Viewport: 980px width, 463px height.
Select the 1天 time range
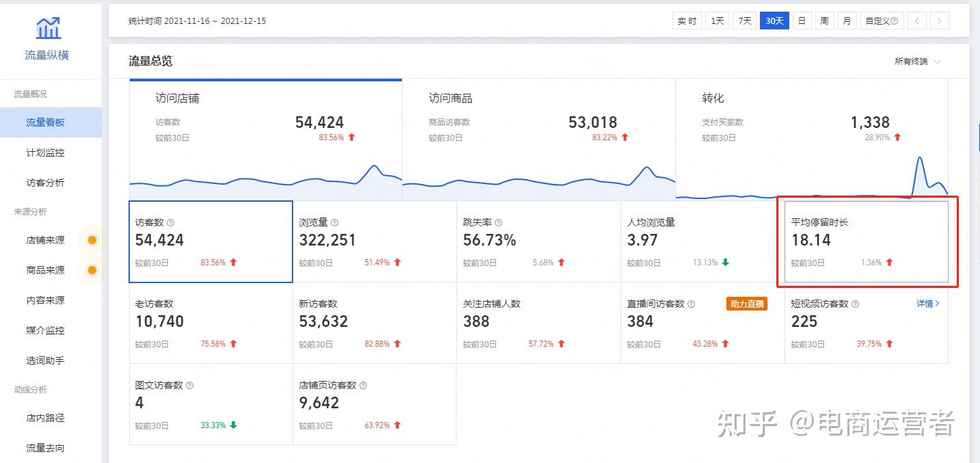[717, 21]
